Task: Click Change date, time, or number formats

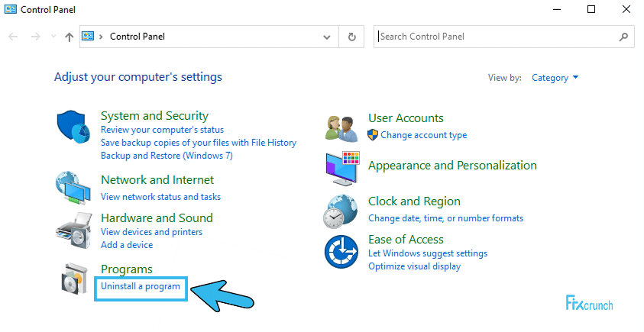Action: pos(445,218)
